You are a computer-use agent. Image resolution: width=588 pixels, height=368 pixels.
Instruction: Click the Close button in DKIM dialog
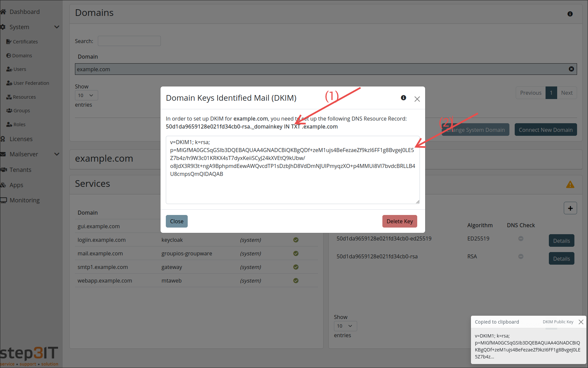pyautogui.click(x=176, y=221)
